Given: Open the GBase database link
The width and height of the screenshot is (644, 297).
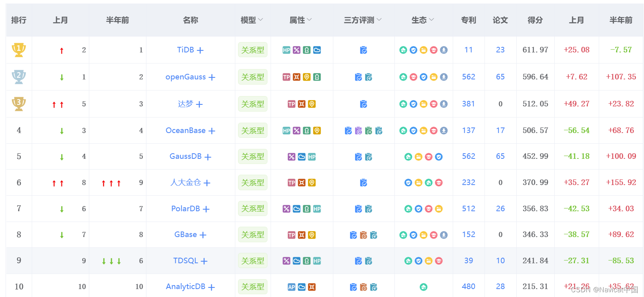Looking at the screenshot, I should [185, 235].
